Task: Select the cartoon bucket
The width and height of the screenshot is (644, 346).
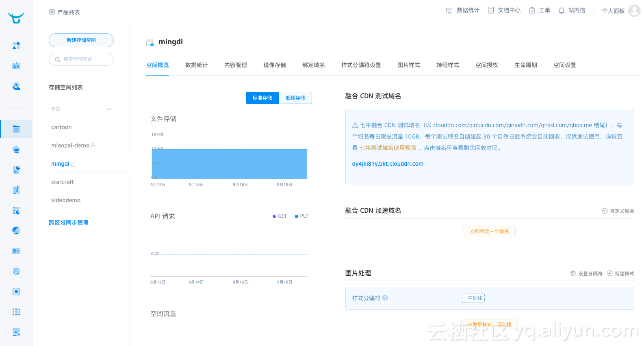Action: 61,127
